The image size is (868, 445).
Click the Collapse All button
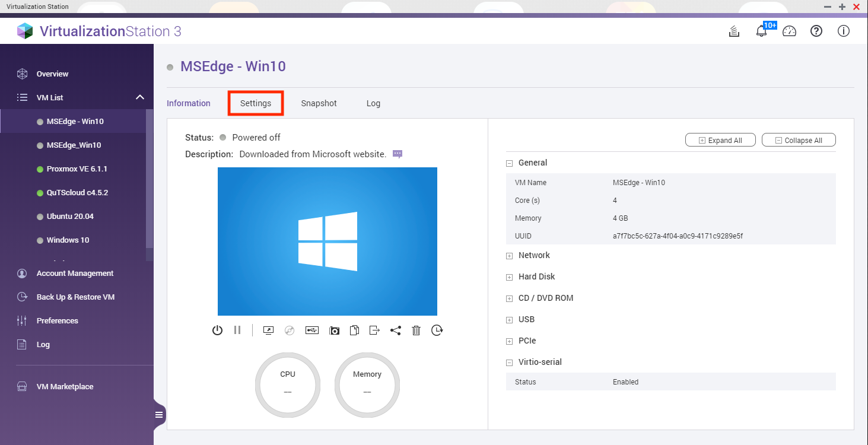pos(799,140)
